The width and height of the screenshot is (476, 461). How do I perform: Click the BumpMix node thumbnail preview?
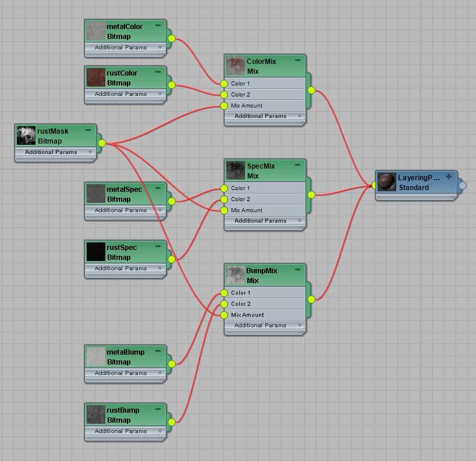(x=236, y=275)
